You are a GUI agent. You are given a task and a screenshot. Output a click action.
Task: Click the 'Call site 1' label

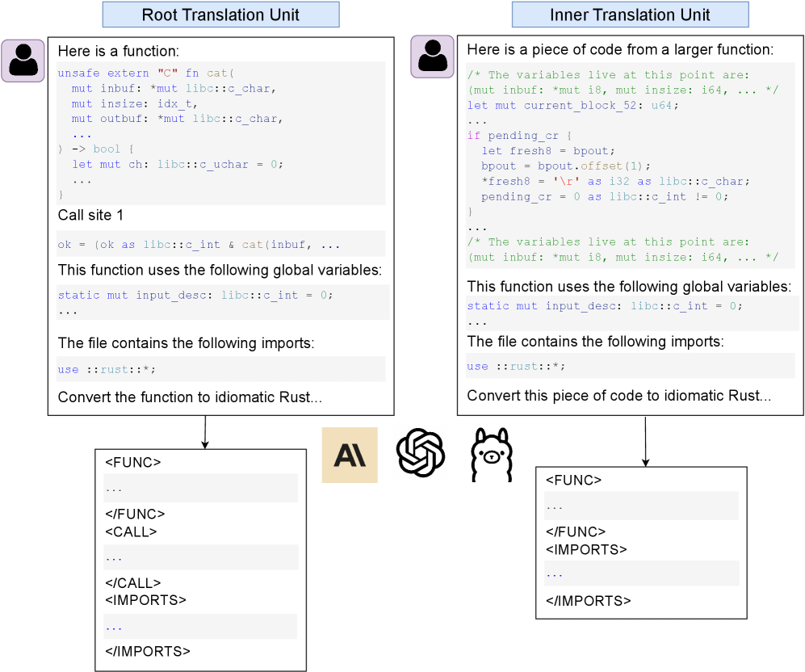pos(90,215)
